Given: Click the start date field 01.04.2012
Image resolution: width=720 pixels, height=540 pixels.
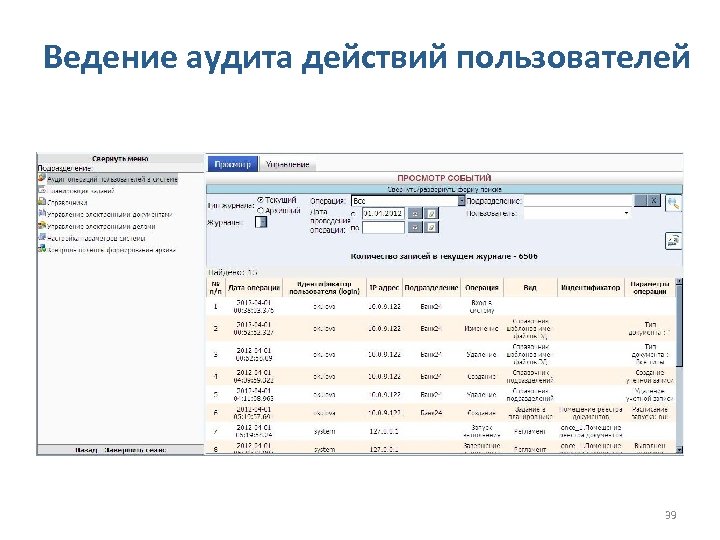Looking at the screenshot, I should [383, 214].
